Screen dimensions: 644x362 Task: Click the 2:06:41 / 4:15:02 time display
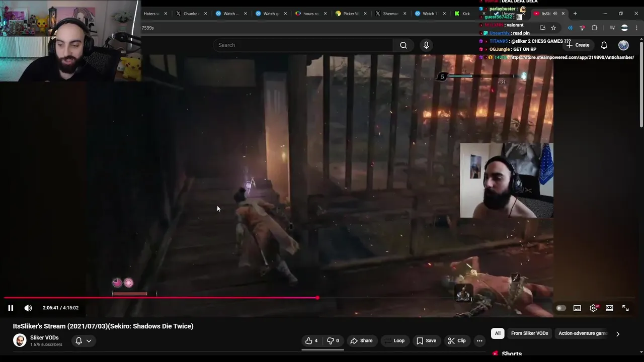(60, 308)
